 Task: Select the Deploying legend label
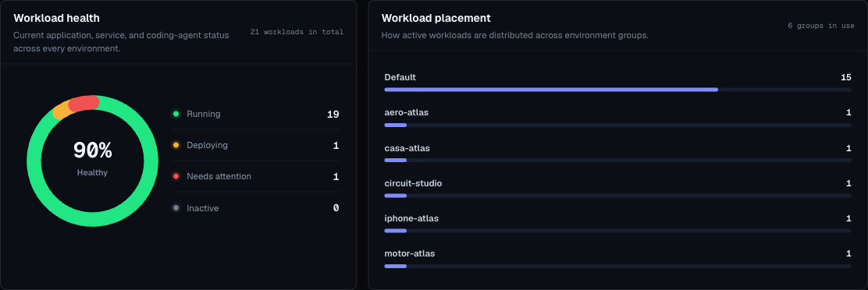[207, 145]
